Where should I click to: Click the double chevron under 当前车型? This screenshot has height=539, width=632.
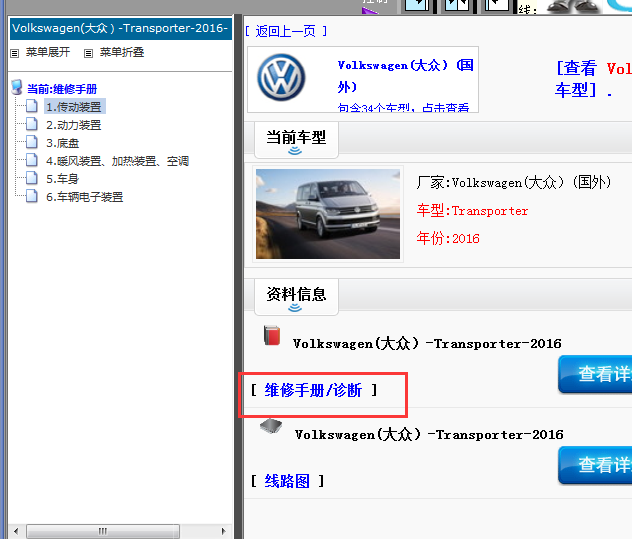click(295, 151)
